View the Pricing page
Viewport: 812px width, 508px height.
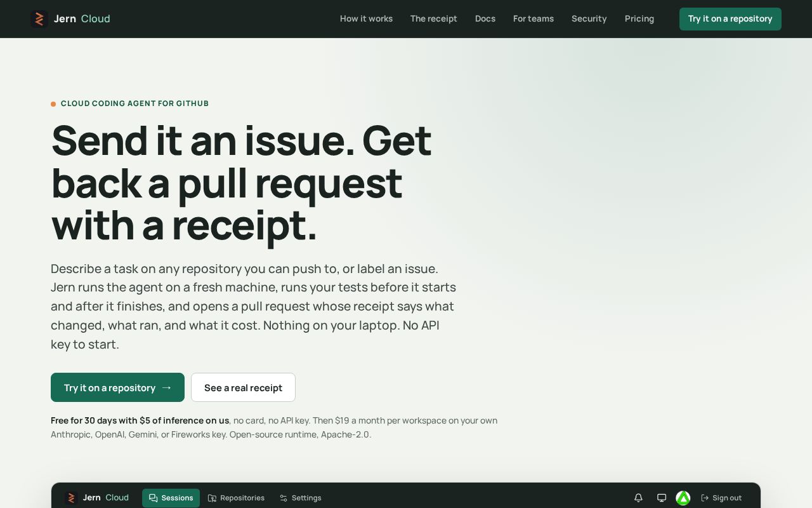pos(639,19)
